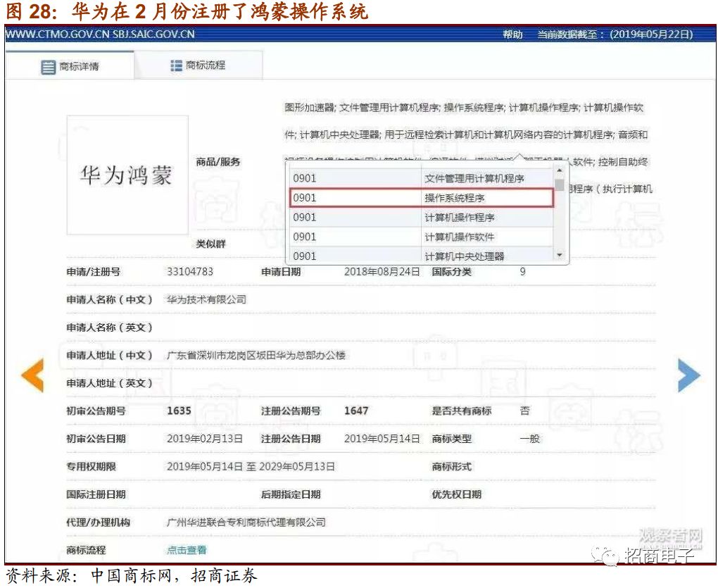Click the popup scrollbar down arrow
Screen dimensions: 718x588
pos(559,255)
